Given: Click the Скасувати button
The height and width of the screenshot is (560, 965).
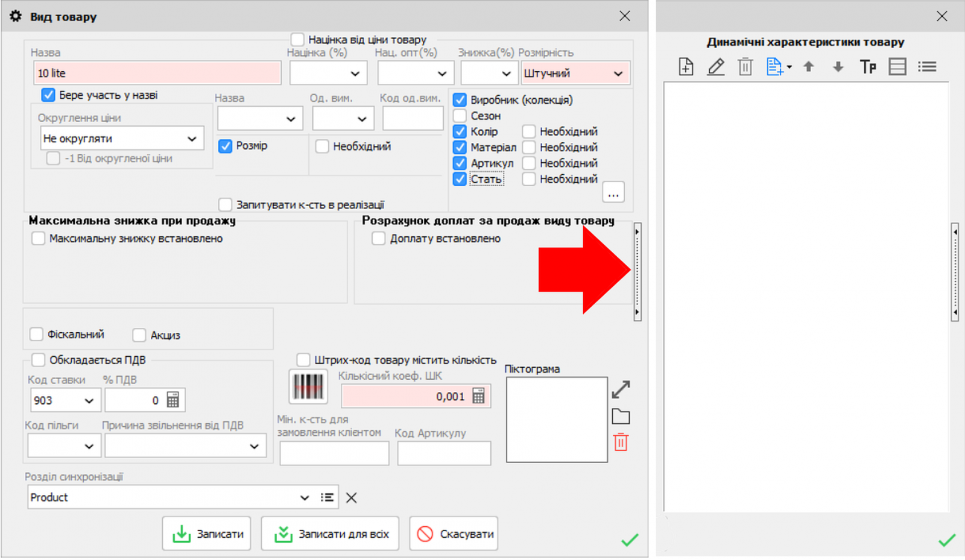Looking at the screenshot, I should click(x=454, y=534).
